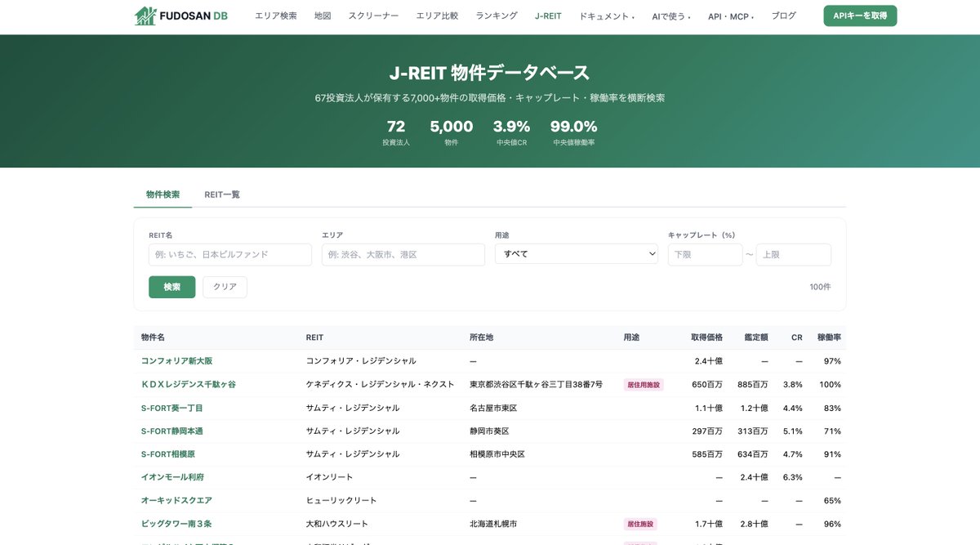Image resolution: width=980 pixels, height=545 pixels.
Task: Open the ブログ link
Action: click(783, 16)
